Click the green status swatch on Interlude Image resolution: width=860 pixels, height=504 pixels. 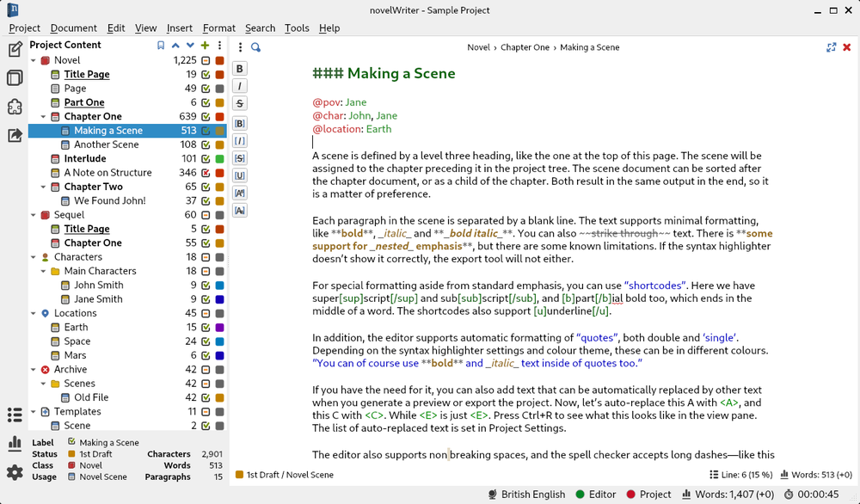click(219, 158)
